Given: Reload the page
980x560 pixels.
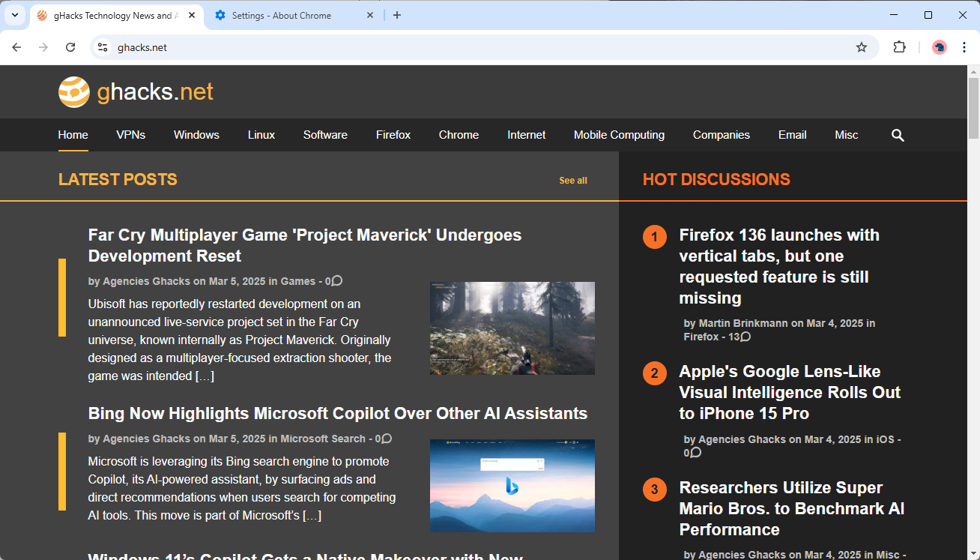Looking at the screenshot, I should [70, 47].
